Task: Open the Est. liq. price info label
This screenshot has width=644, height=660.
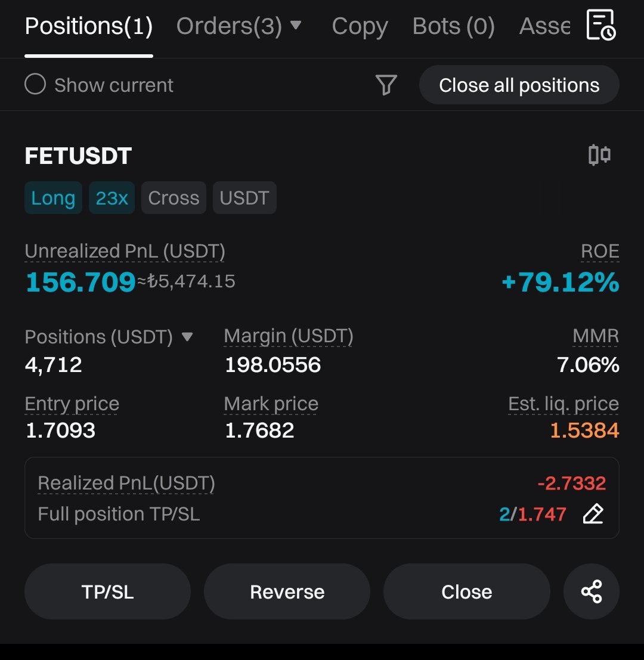Action: [x=563, y=404]
